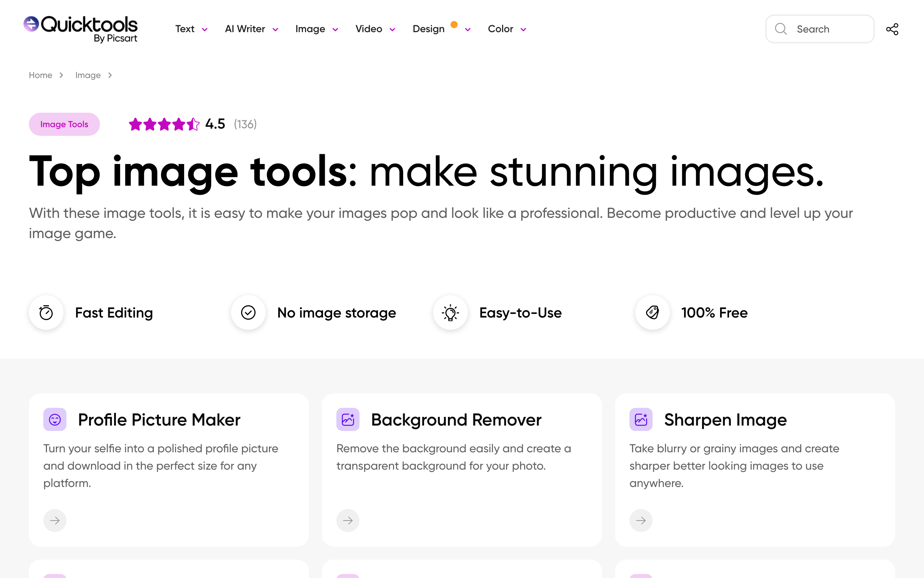924x578 pixels.
Task: Expand the Text menu chevron
Action: click(x=205, y=29)
